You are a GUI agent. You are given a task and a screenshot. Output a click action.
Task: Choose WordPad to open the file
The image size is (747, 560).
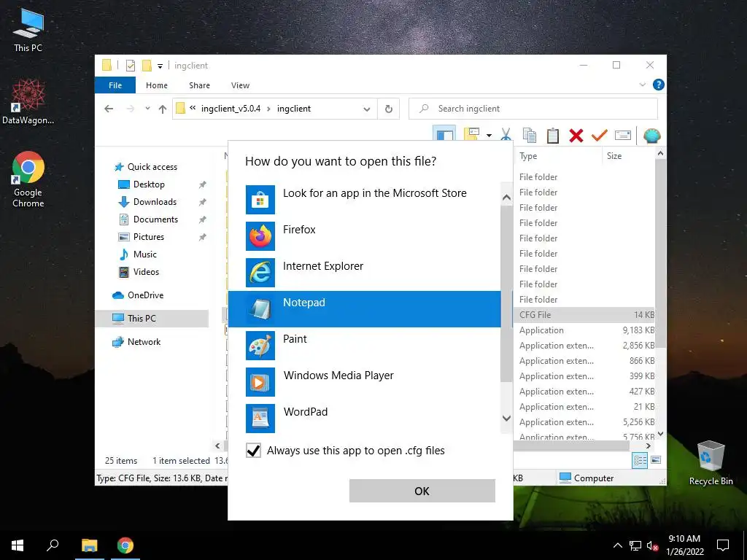(x=365, y=418)
